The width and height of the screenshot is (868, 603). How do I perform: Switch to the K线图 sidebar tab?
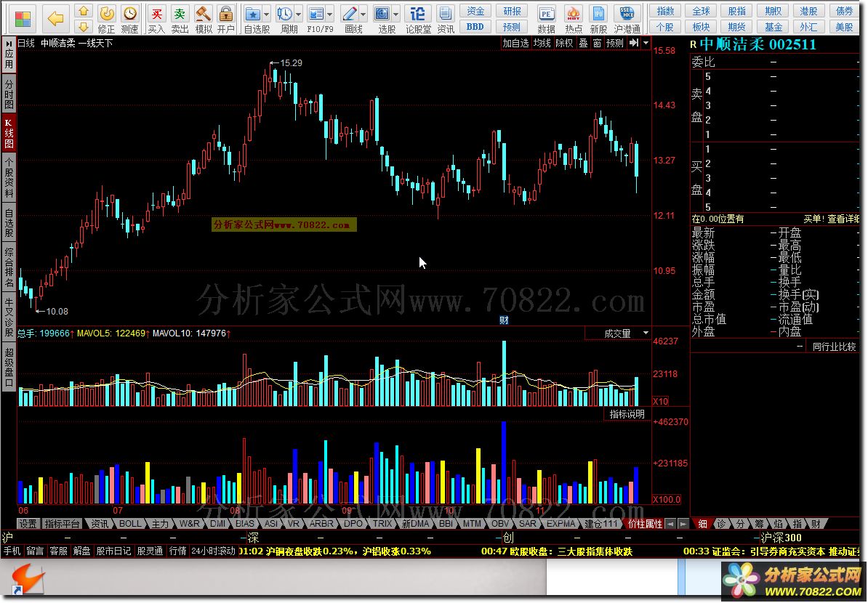(x=9, y=134)
